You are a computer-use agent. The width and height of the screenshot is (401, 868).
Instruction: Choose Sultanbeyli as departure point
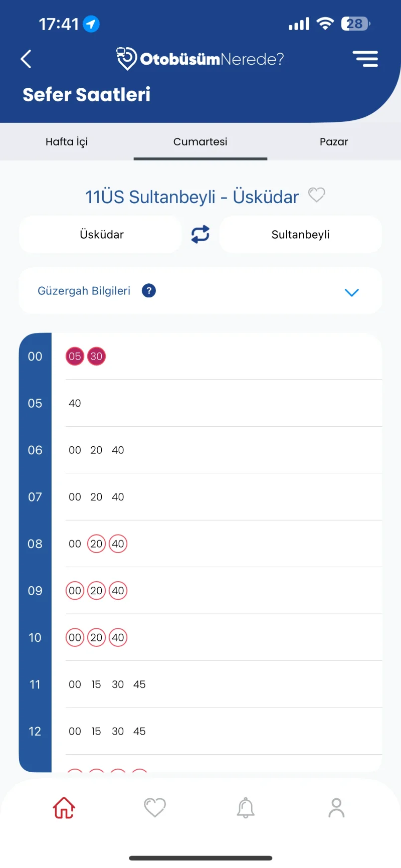click(x=301, y=235)
